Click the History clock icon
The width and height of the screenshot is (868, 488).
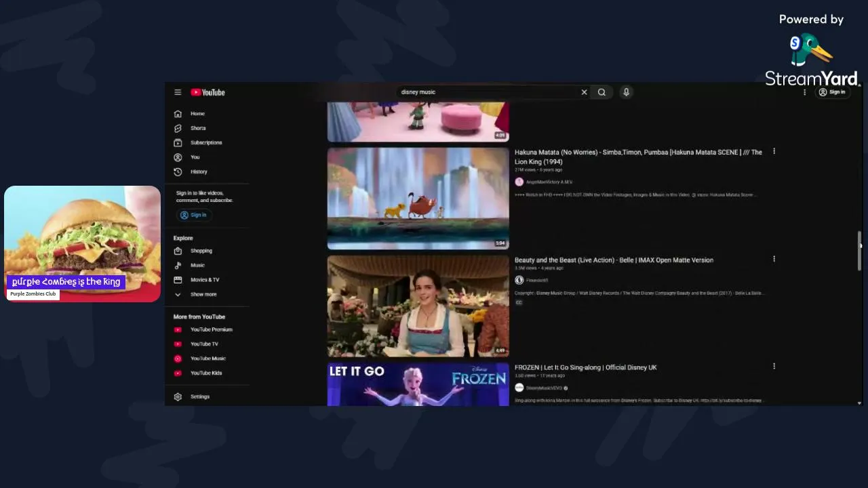point(178,171)
